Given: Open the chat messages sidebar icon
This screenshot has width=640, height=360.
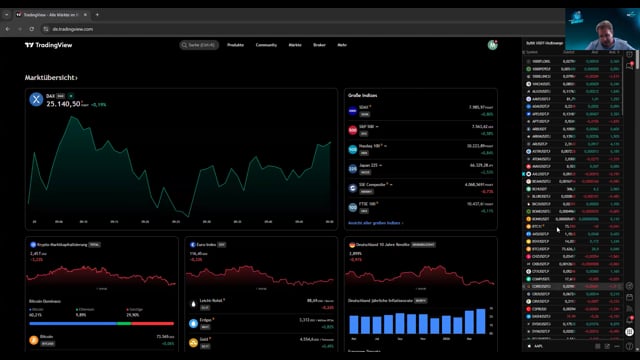Looking at the screenshot, I should pyautogui.click(x=630, y=65).
